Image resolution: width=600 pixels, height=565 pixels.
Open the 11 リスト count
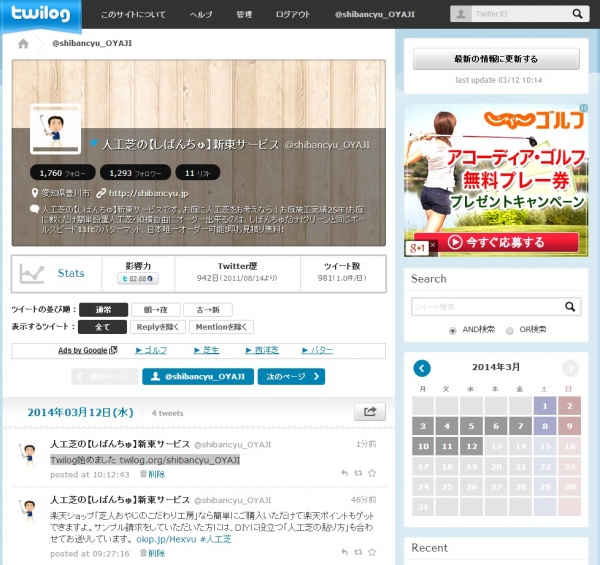click(x=197, y=173)
